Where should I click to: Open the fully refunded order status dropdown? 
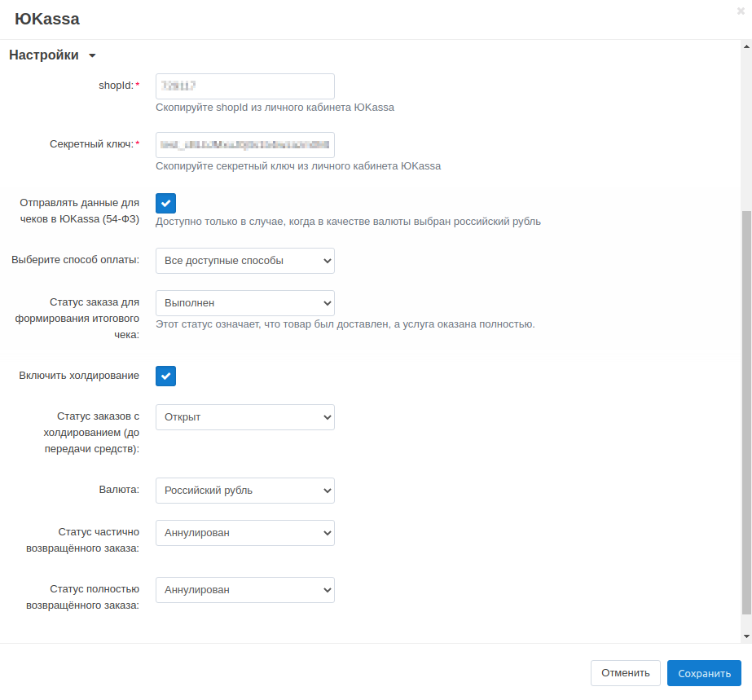[x=245, y=590]
